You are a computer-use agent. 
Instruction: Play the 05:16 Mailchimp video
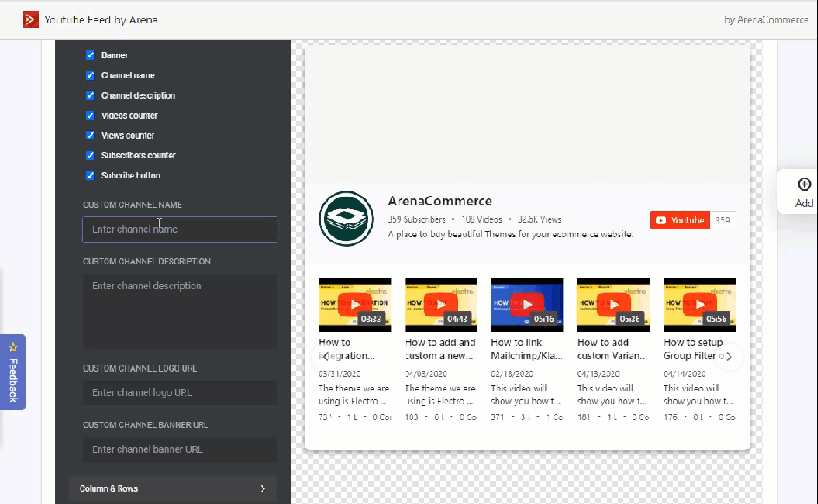click(527, 305)
